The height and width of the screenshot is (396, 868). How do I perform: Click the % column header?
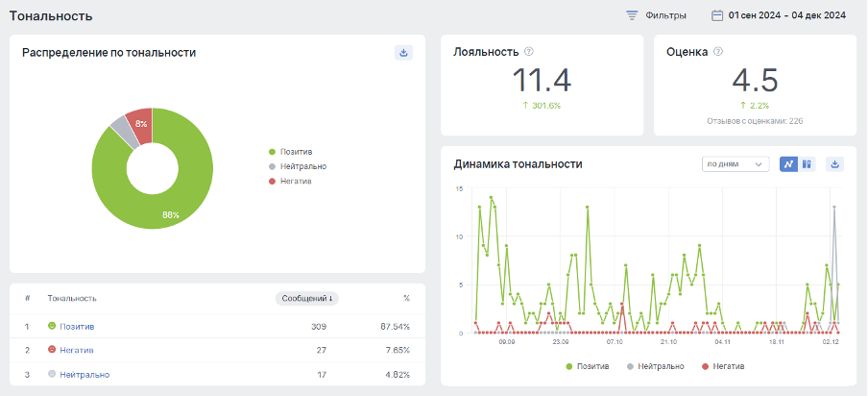click(x=406, y=298)
